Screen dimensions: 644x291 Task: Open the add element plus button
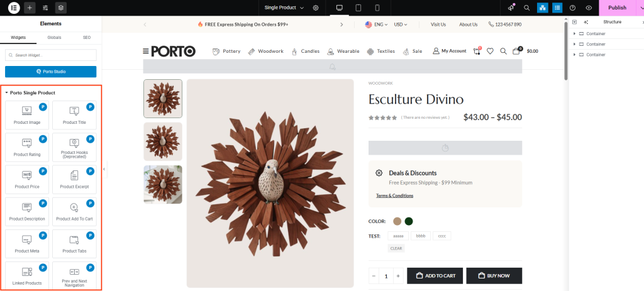[x=30, y=8]
